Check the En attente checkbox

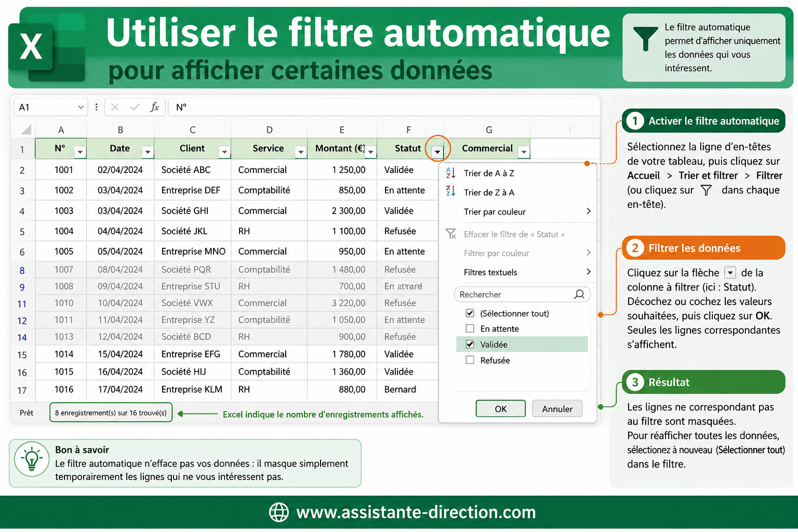(x=470, y=328)
